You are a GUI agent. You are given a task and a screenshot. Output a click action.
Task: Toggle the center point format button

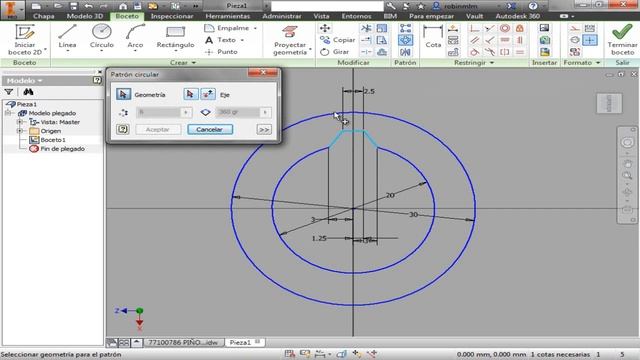[589, 40]
